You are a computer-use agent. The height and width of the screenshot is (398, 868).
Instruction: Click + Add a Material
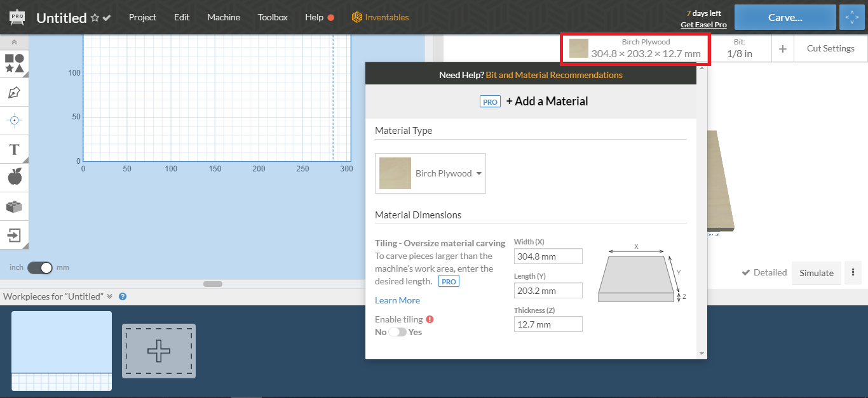coord(547,102)
